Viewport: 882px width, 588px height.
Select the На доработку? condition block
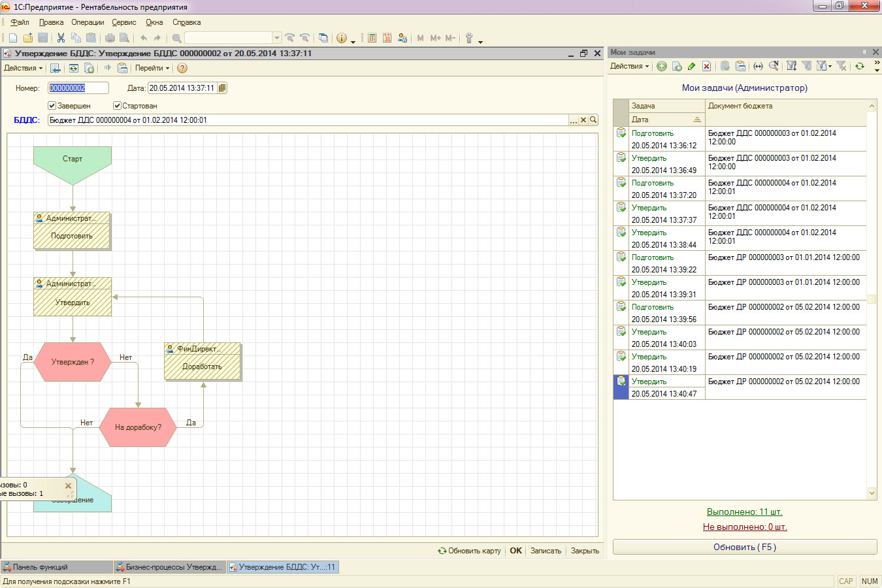(x=138, y=427)
